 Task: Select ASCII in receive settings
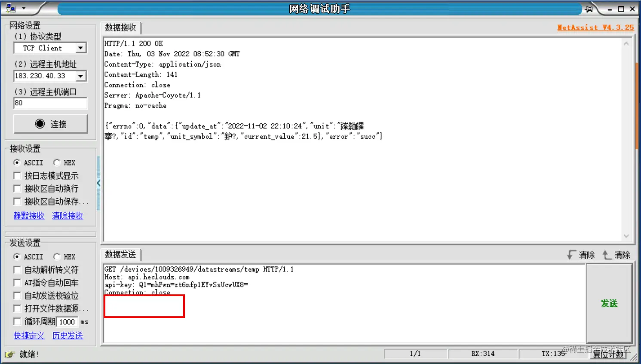[x=28, y=162]
